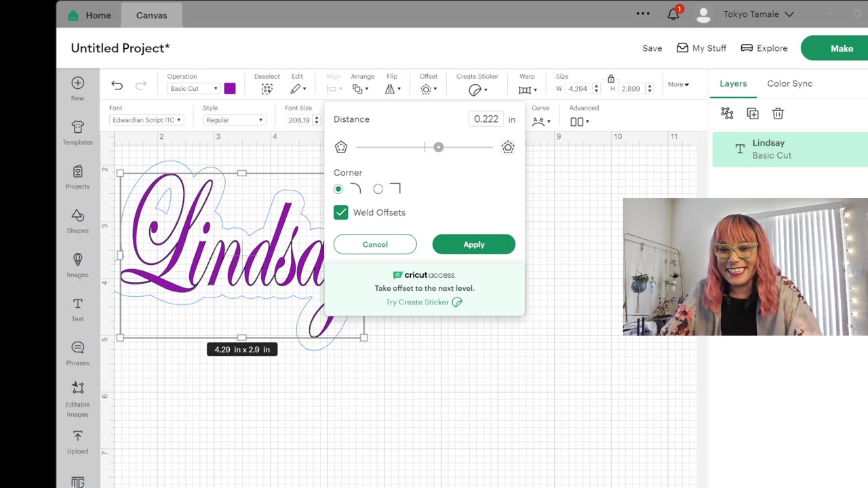This screenshot has width=868, height=488.
Task: Expand the Operation Basic Cut dropdown
Action: (x=193, y=88)
